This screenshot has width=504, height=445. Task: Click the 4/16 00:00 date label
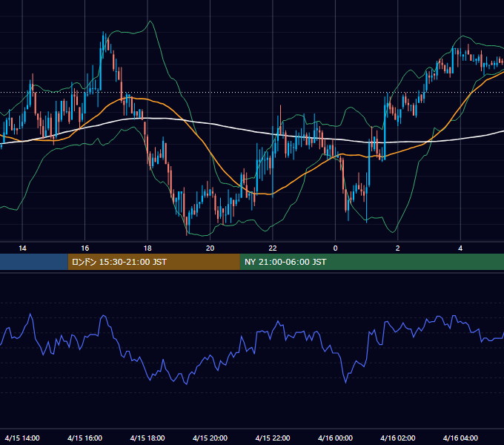tap(335, 438)
